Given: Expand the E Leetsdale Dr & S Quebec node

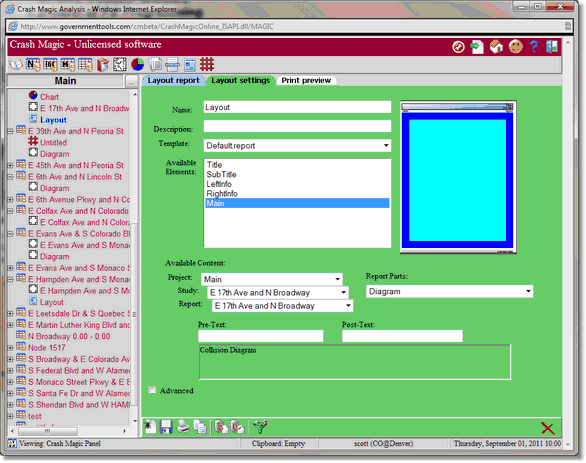Looking at the screenshot, I should pos(10,314).
